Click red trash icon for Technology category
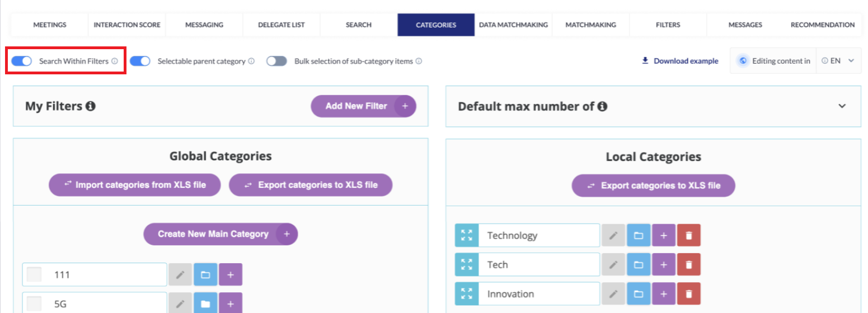The height and width of the screenshot is (313, 868). click(x=688, y=235)
